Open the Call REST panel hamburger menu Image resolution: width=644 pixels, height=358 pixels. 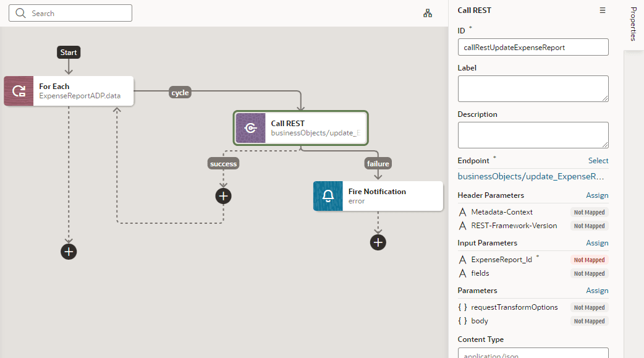603,11
